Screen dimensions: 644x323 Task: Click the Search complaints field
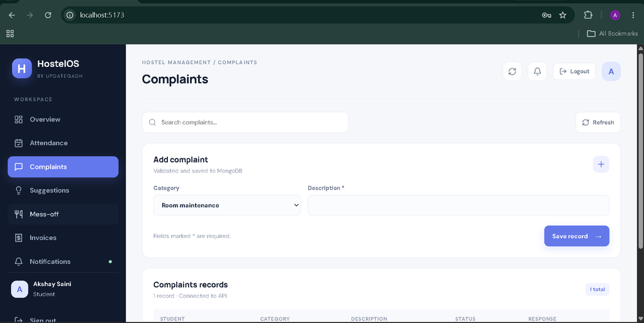tap(245, 122)
